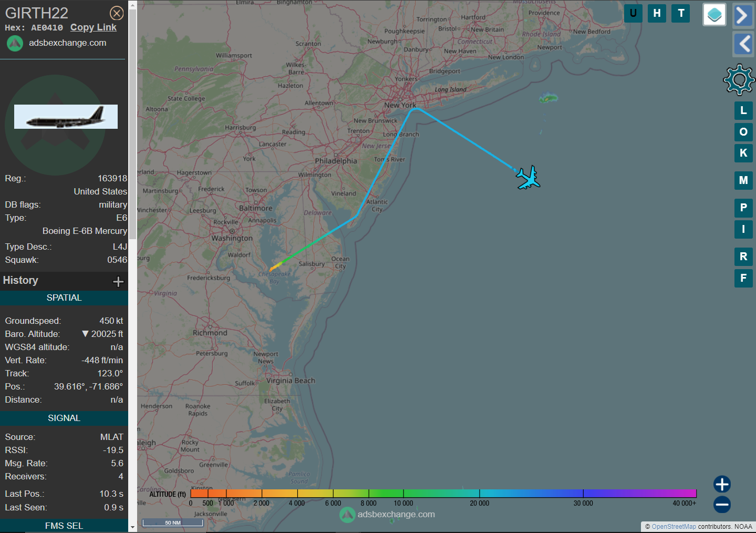Expand the History section plus icon
Image resolution: width=756 pixels, height=533 pixels.
click(x=118, y=281)
